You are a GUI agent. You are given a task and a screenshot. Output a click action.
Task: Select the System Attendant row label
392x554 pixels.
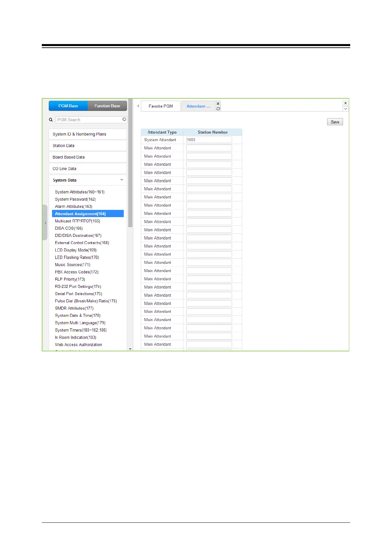tap(160, 140)
